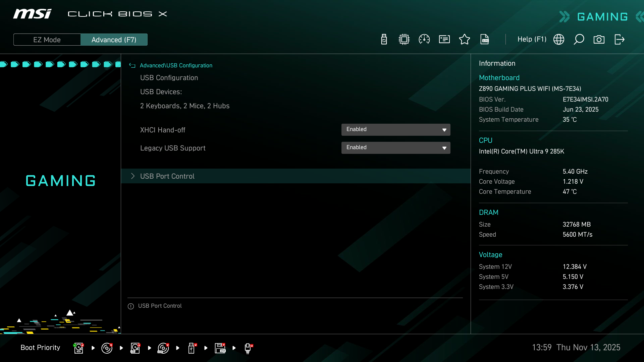Image resolution: width=644 pixels, height=362 pixels.
Task: Select the USB floppy boot priority device
Action: coord(220,348)
